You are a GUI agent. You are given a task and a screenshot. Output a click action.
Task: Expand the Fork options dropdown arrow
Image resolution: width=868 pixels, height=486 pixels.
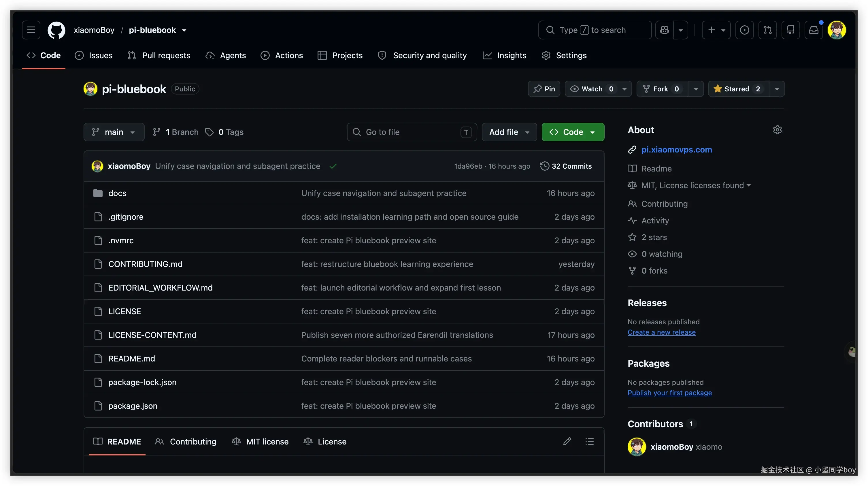(x=696, y=89)
